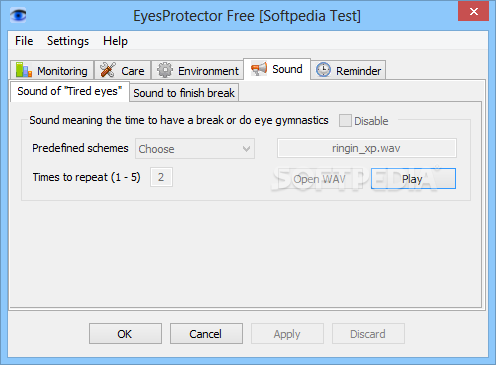Click the Sound tab megaphone icon
The height and width of the screenshot is (365, 496).
pyautogui.click(x=259, y=69)
